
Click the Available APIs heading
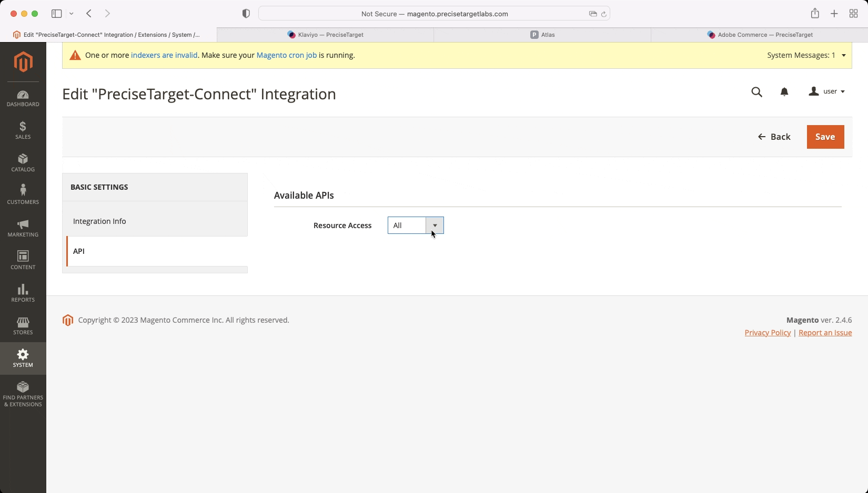point(304,196)
